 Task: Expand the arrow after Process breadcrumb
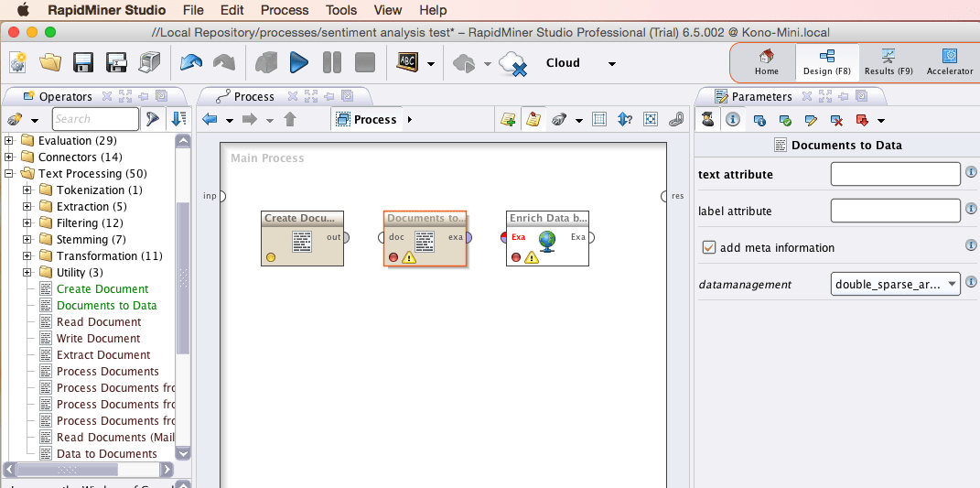click(x=410, y=119)
